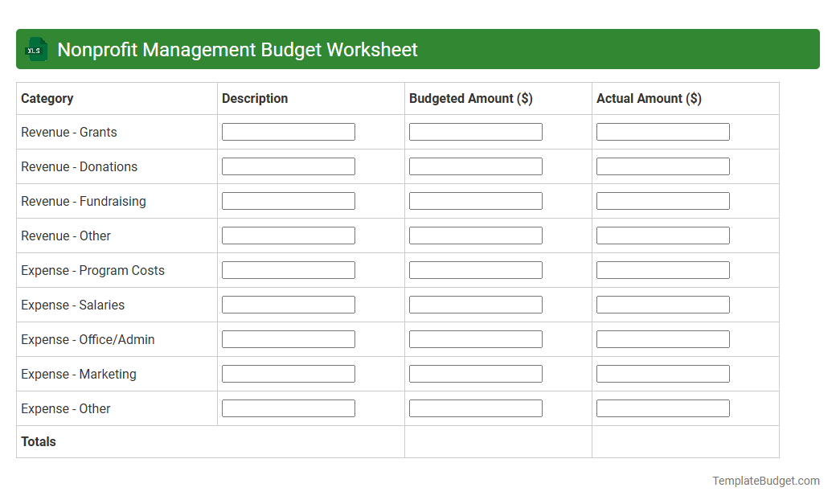The image size is (836, 504).
Task: Select the Budgeted Amount column header
Action: coord(470,98)
